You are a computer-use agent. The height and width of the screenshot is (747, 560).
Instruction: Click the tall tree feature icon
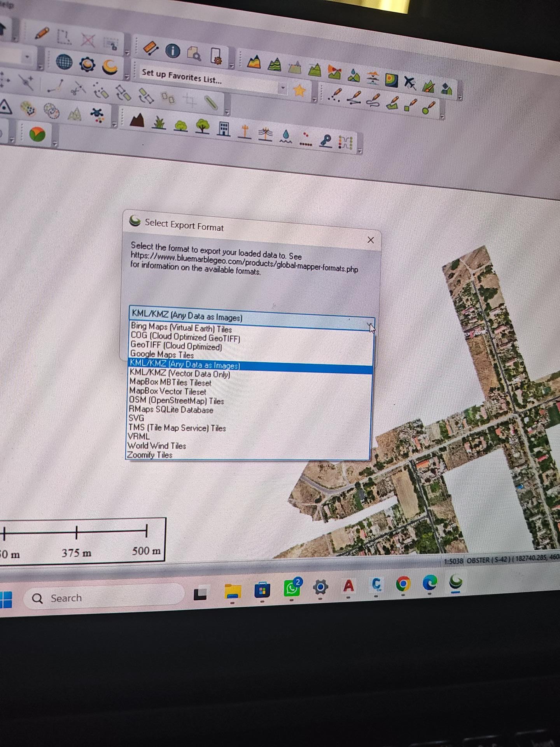[202, 126]
